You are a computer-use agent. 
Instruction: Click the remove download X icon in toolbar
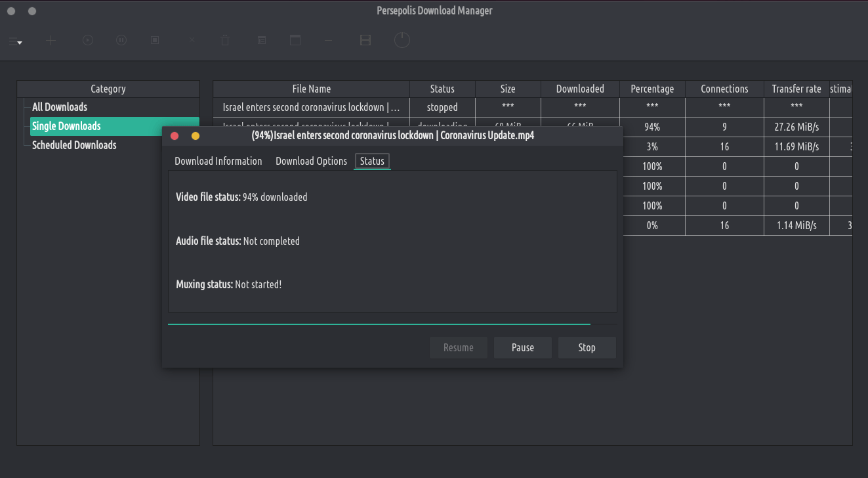pos(192,41)
